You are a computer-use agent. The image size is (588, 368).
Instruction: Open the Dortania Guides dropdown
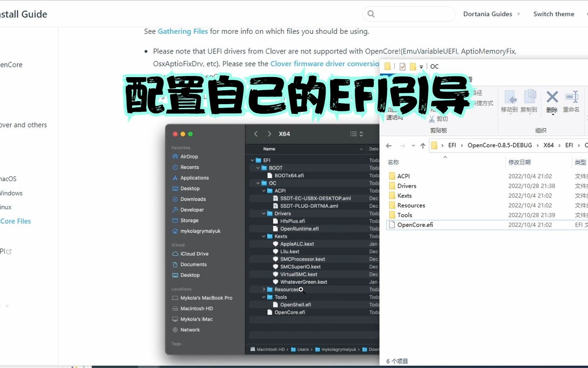click(x=492, y=14)
